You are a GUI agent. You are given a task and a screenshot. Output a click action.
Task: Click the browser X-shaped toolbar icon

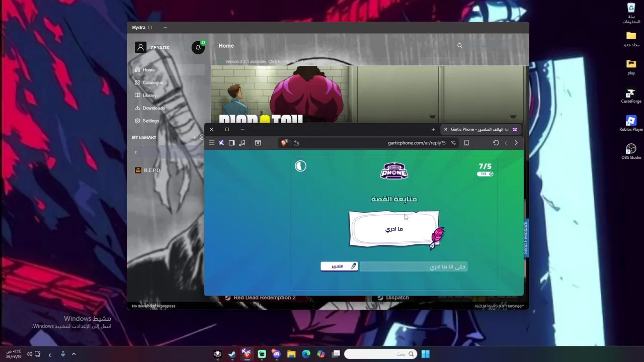[x=221, y=143]
